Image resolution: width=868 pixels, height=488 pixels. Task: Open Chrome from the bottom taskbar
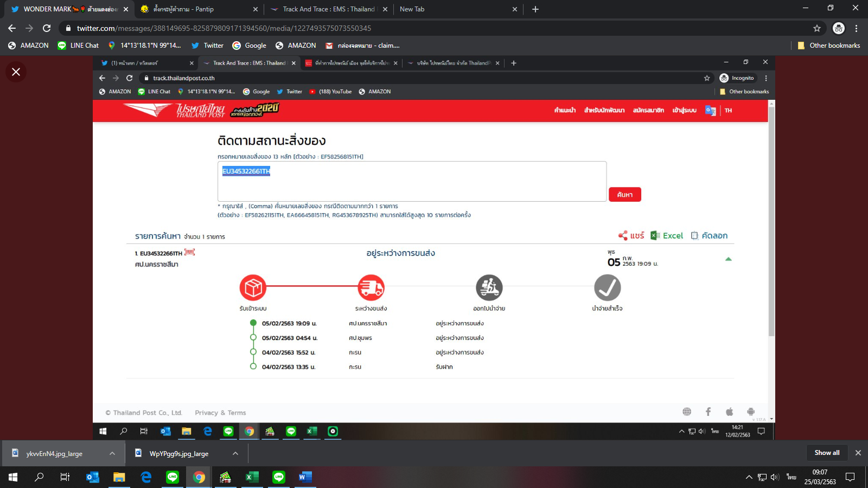(x=199, y=477)
